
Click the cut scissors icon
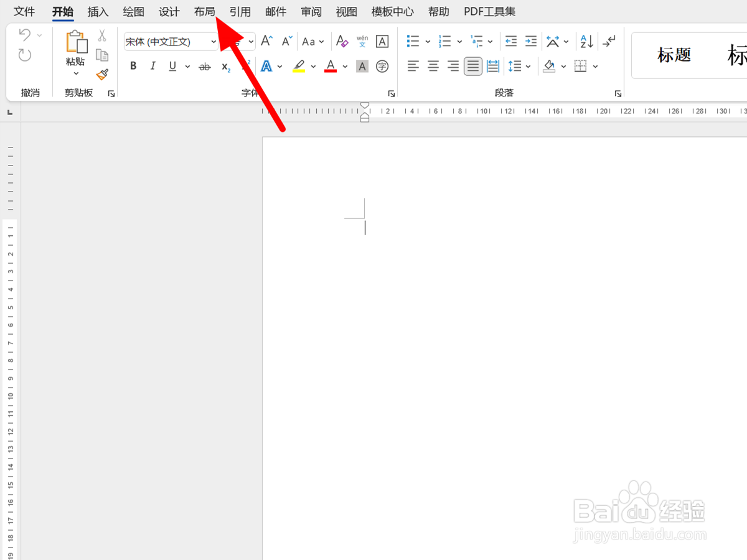(102, 35)
